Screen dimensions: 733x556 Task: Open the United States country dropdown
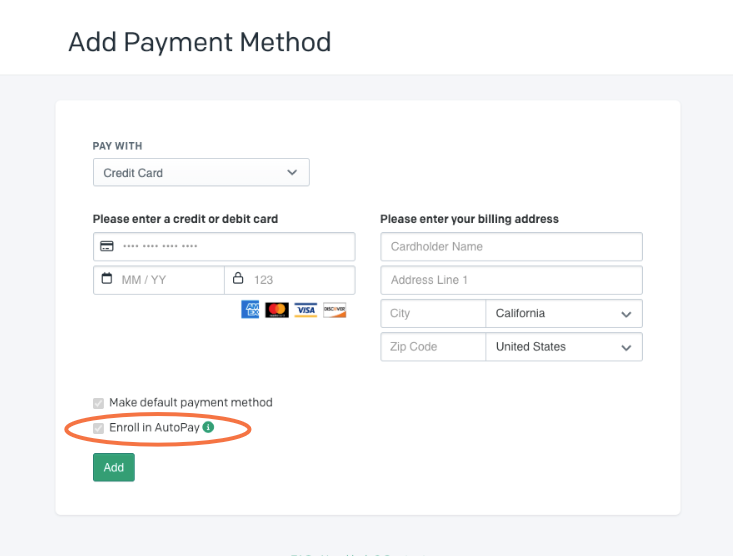tap(563, 347)
